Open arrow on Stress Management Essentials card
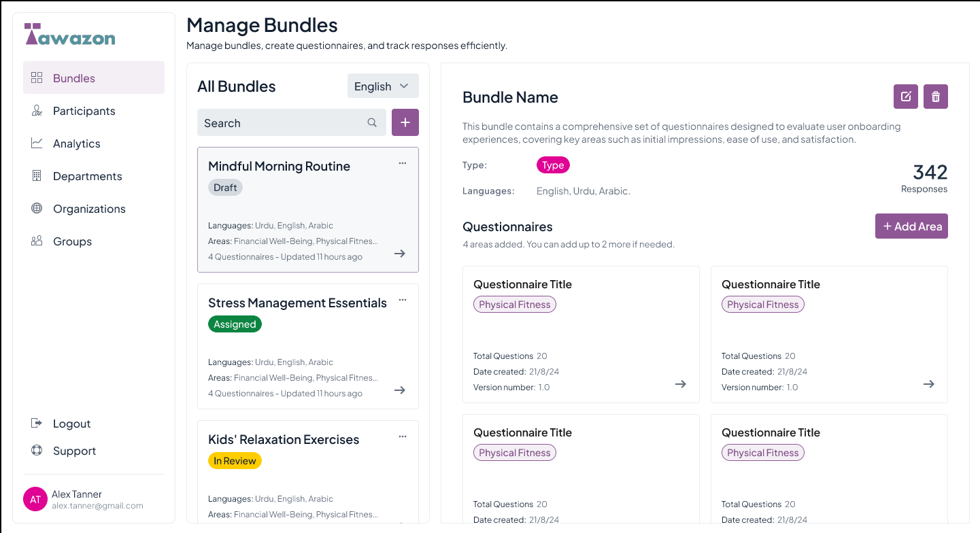 point(400,390)
